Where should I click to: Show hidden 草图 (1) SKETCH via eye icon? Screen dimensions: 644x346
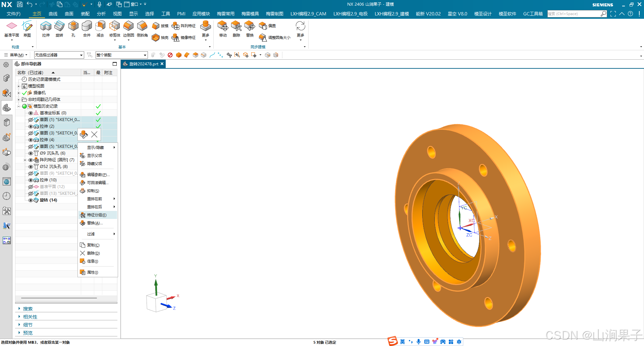click(x=31, y=120)
